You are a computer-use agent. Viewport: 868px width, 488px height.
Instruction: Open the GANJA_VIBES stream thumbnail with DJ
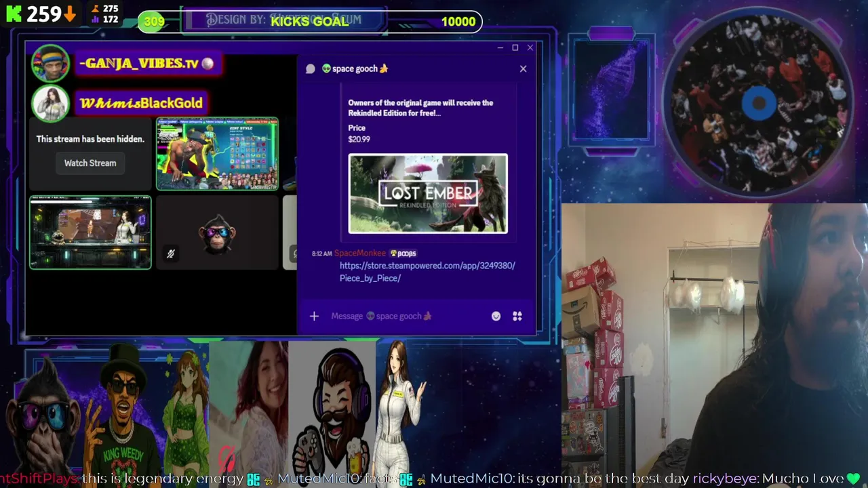click(217, 154)
